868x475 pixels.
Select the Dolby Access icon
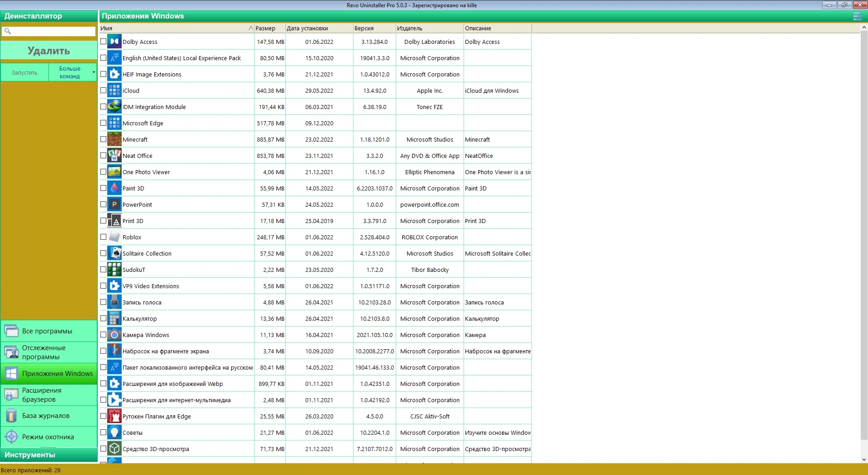(x=114, y=42)
